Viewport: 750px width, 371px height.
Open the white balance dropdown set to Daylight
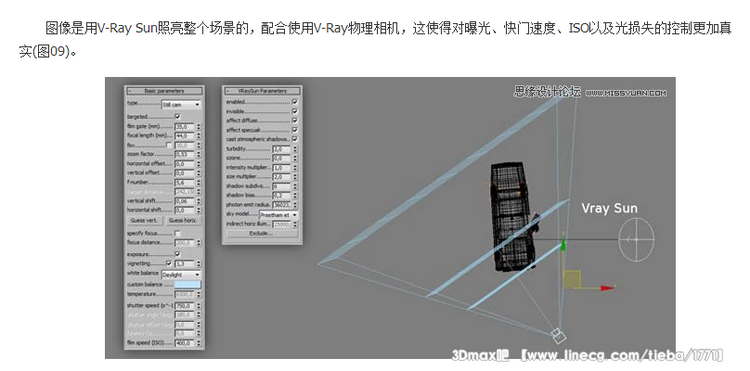click(x=181, y=275)
